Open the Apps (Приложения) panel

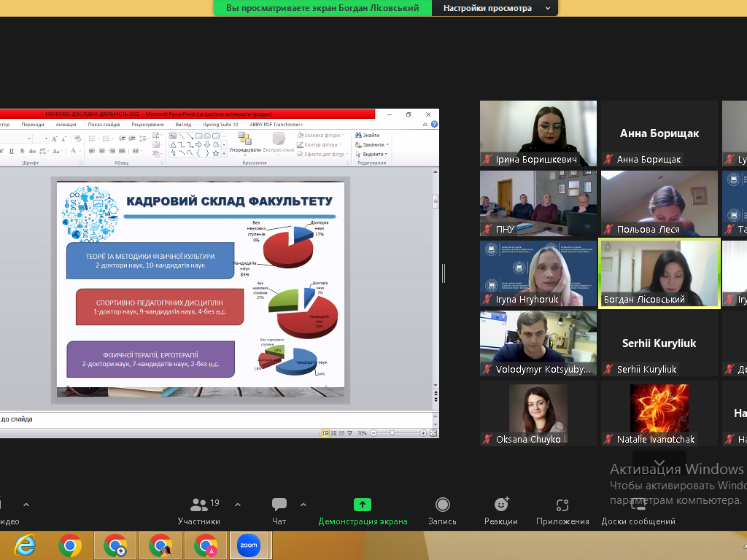pos(562,505)
